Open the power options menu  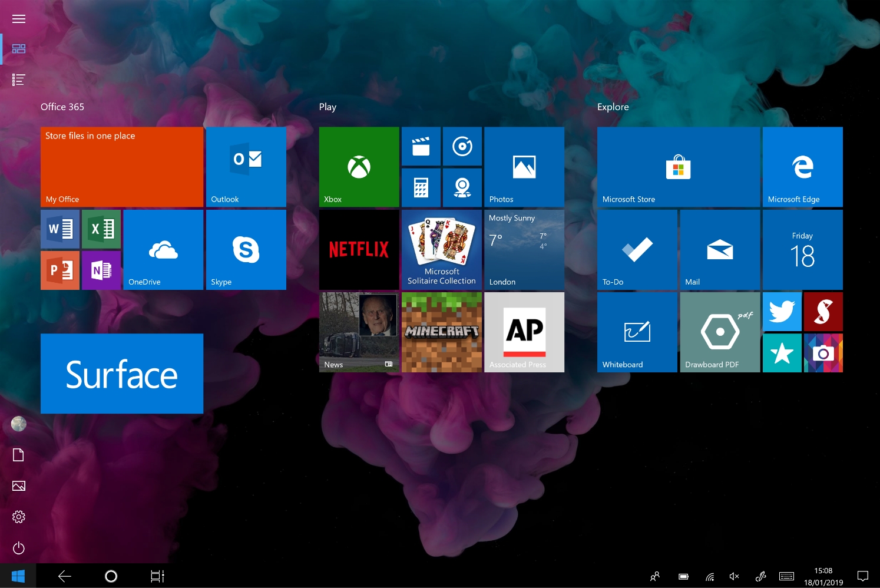click(x=19, y=548)
